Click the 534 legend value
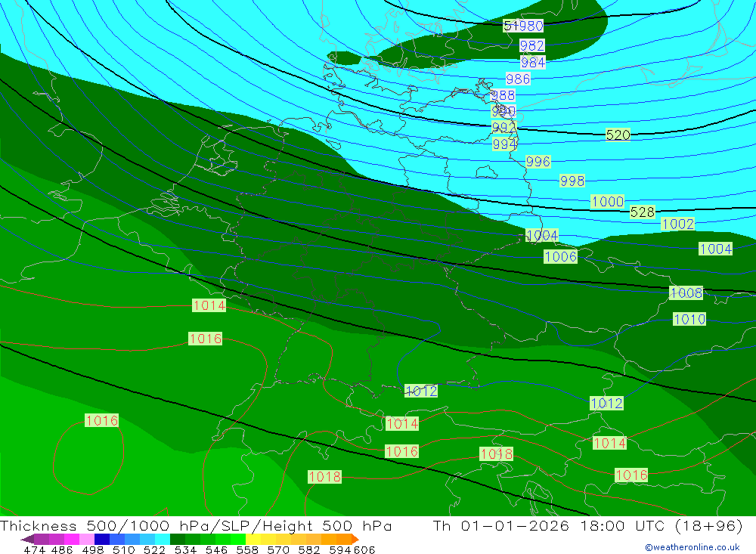Screen dimensions: 756x554 tap(186, 549)
